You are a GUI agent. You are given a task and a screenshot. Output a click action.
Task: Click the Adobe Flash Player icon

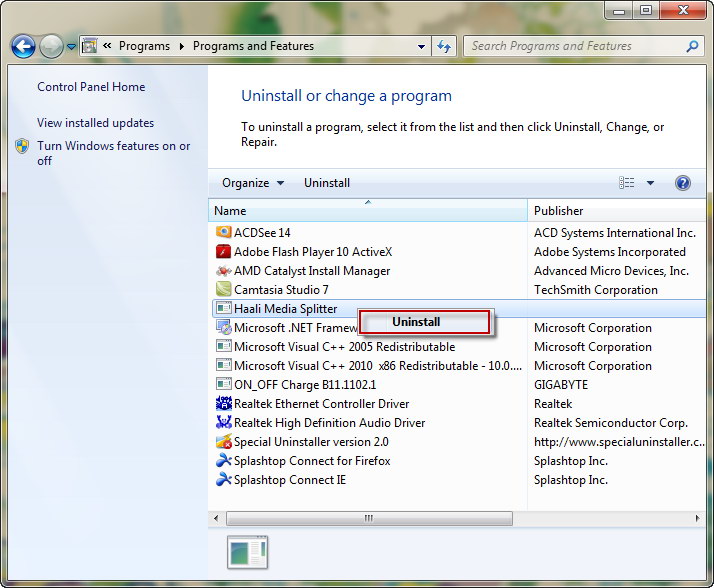click(x=224, y=251)
